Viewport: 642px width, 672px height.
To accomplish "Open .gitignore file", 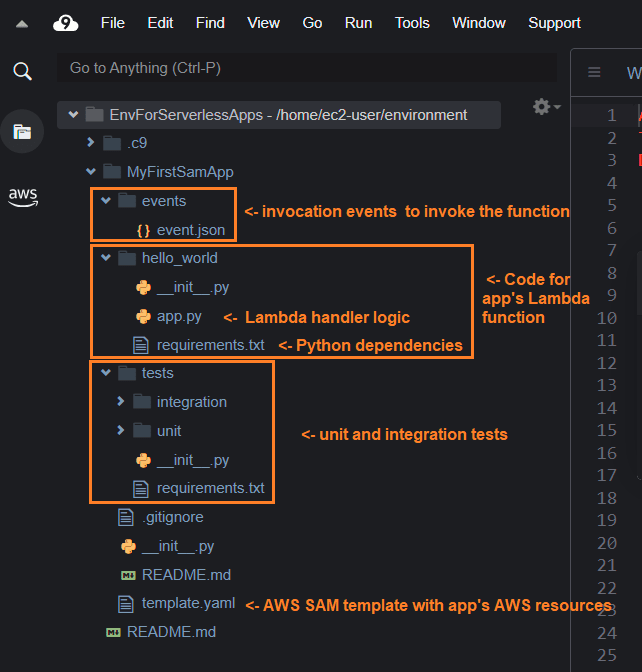I will (x=173, y=517).
